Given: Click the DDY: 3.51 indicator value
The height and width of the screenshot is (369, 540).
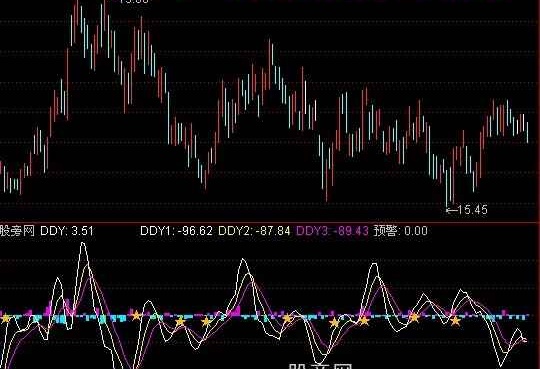Looking at the screenshot, I should (x=67, y=230).
